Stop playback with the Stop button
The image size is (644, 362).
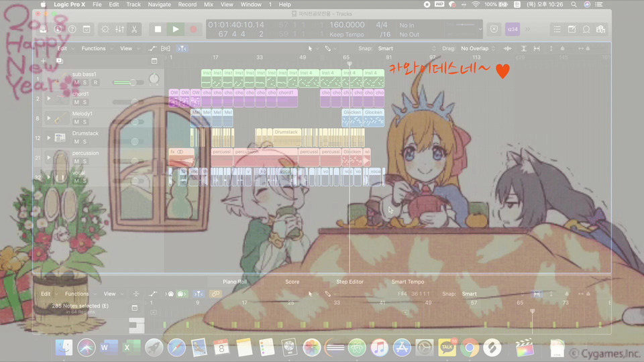coord(158,29)
